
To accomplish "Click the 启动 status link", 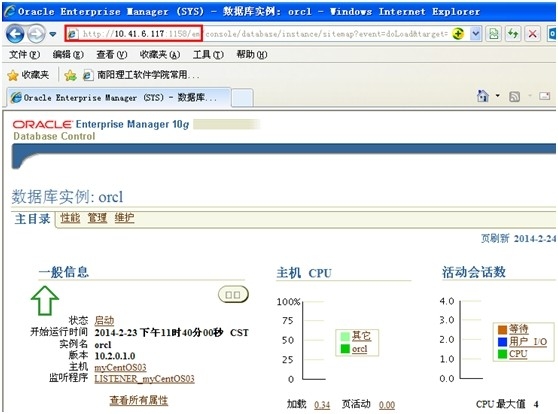I will tap(104, 320).
